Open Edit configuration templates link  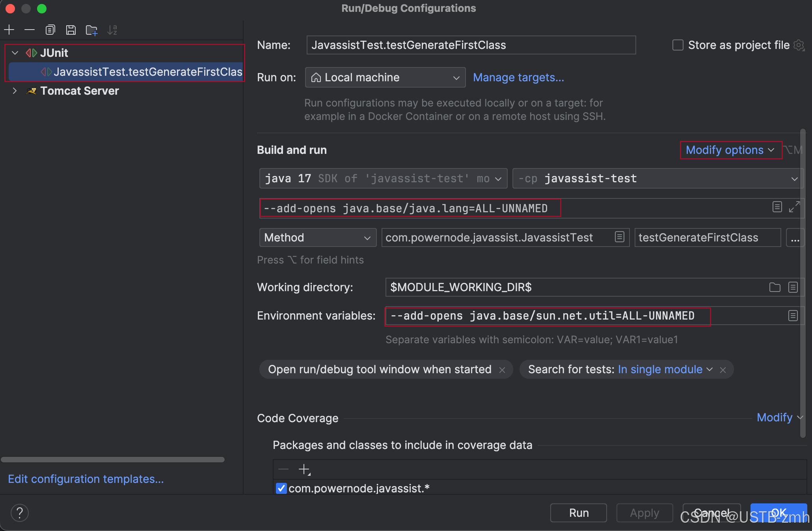(x=86, y=479)
